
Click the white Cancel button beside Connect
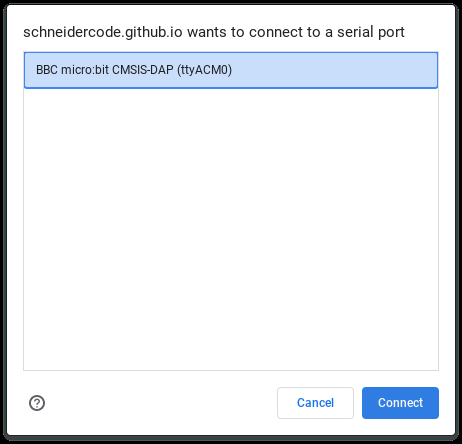pos(315,403)
